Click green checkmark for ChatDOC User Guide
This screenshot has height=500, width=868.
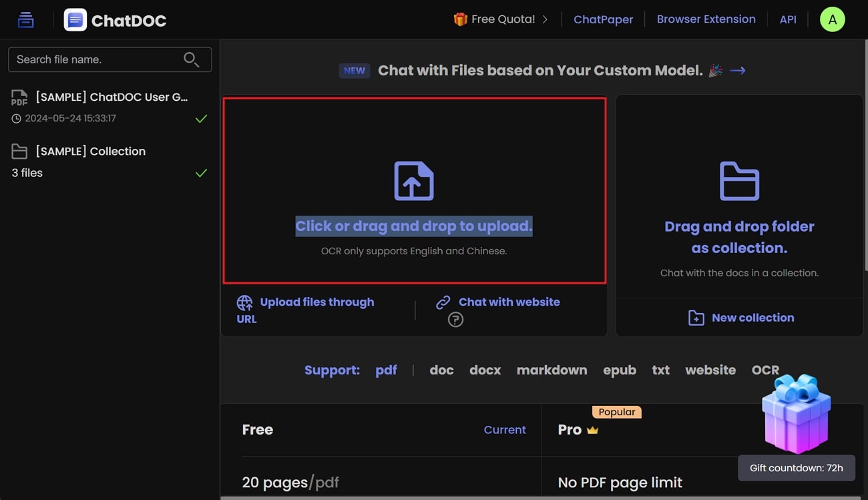[x=201, y=119]
